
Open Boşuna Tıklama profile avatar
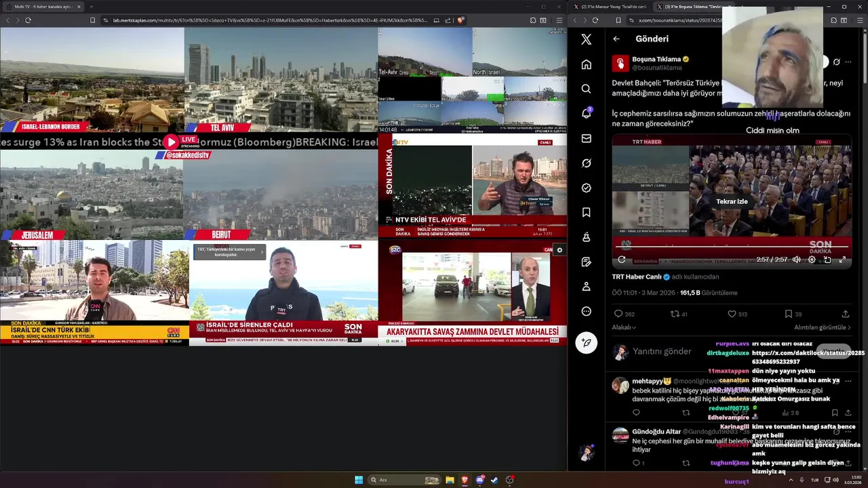coord(620,63)
